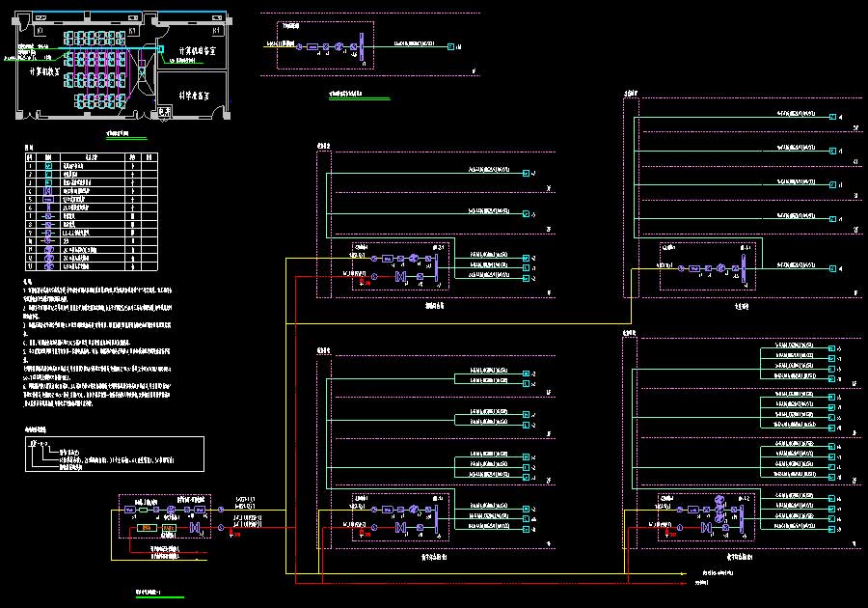This screenshot has width=868, height=608.
Task: Pick the round symbol in legend's last row
Action: [49, 266]
